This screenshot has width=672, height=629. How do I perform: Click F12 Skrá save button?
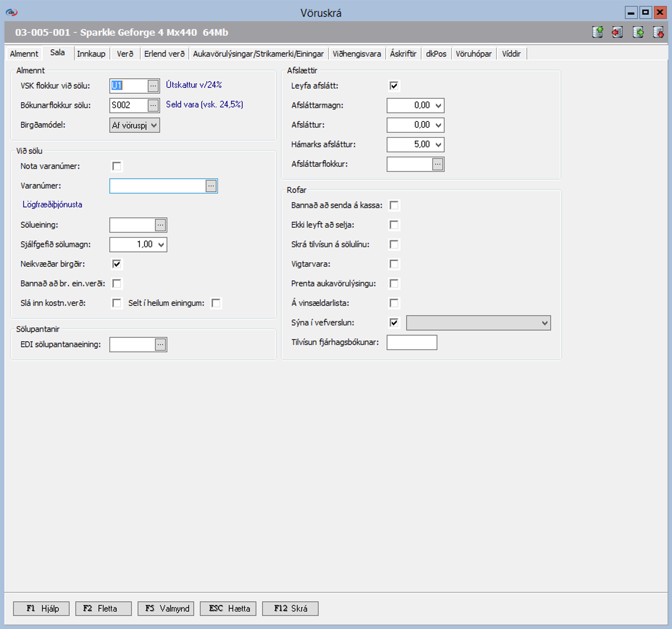(290, 608)
